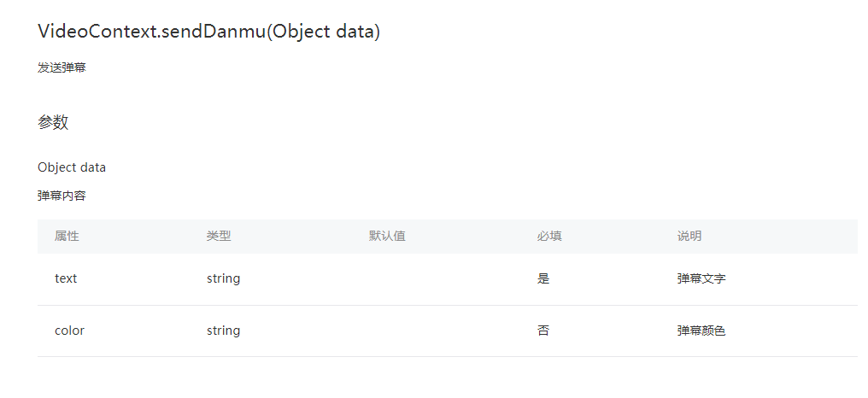Image resolution: width=868 pixels, height=398 pixels.
Task: Click the Object data parameter label
Action: click(x=72, y=167)
